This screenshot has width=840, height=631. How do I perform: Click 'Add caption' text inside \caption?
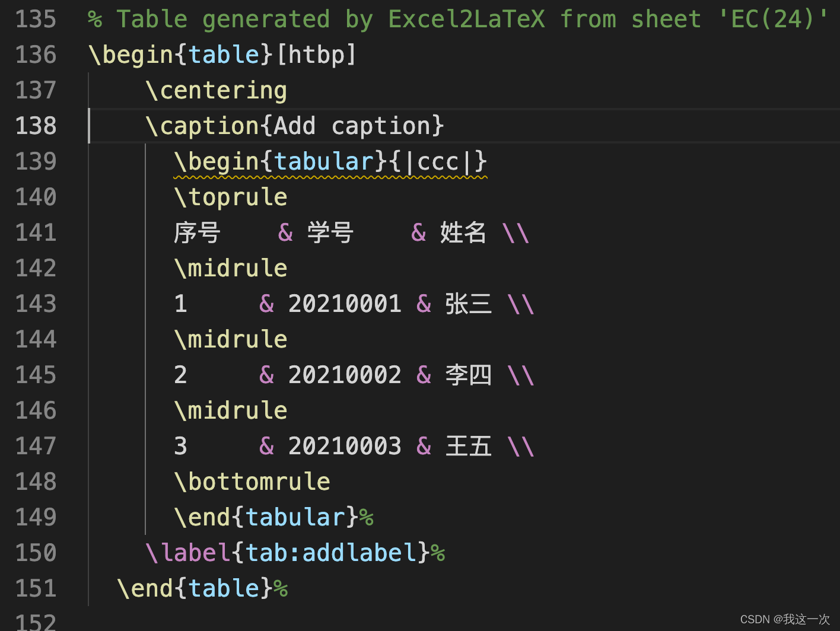[x=352, y=126]
